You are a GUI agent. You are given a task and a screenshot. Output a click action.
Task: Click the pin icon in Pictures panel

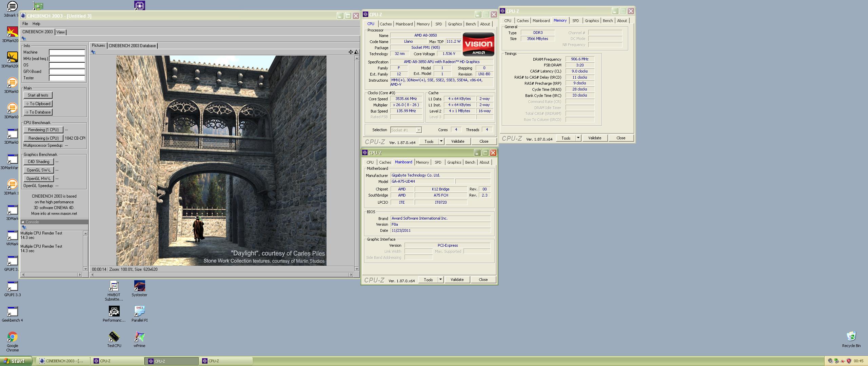93,52
